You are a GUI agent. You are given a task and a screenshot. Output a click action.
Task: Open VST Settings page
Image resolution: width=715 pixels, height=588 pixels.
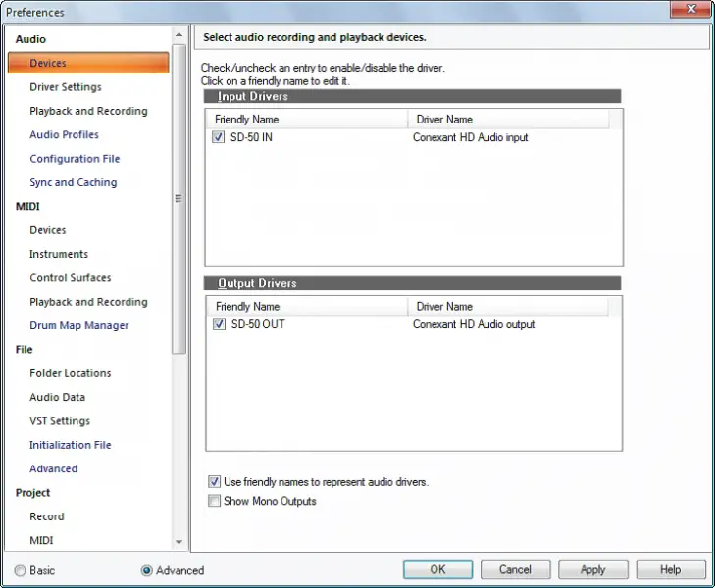(x=60, y=421)
